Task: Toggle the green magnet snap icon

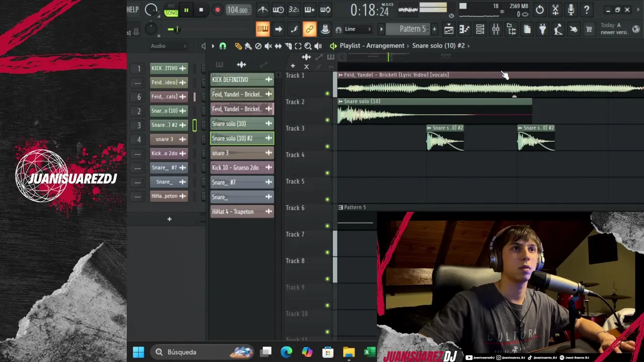Action: [223, 46]
